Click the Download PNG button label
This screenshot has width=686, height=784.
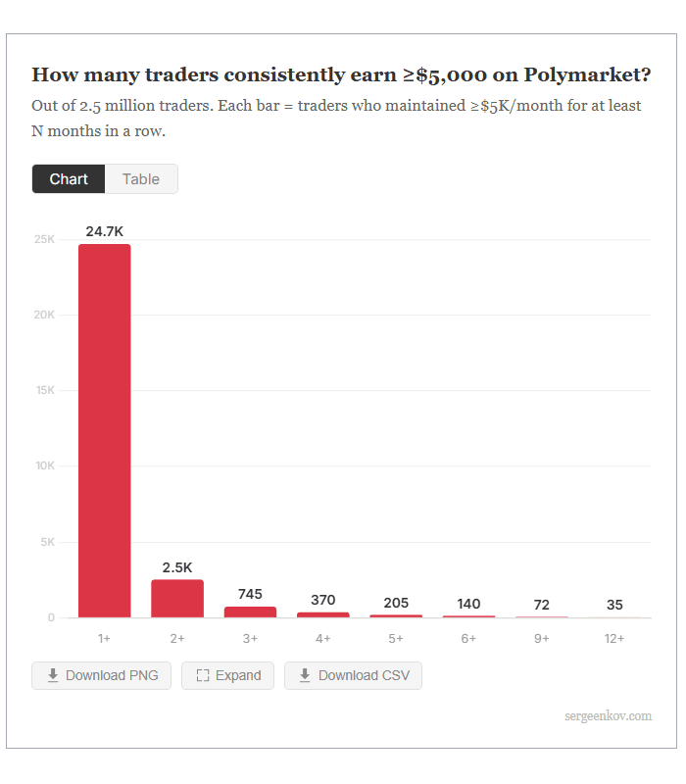112,675
